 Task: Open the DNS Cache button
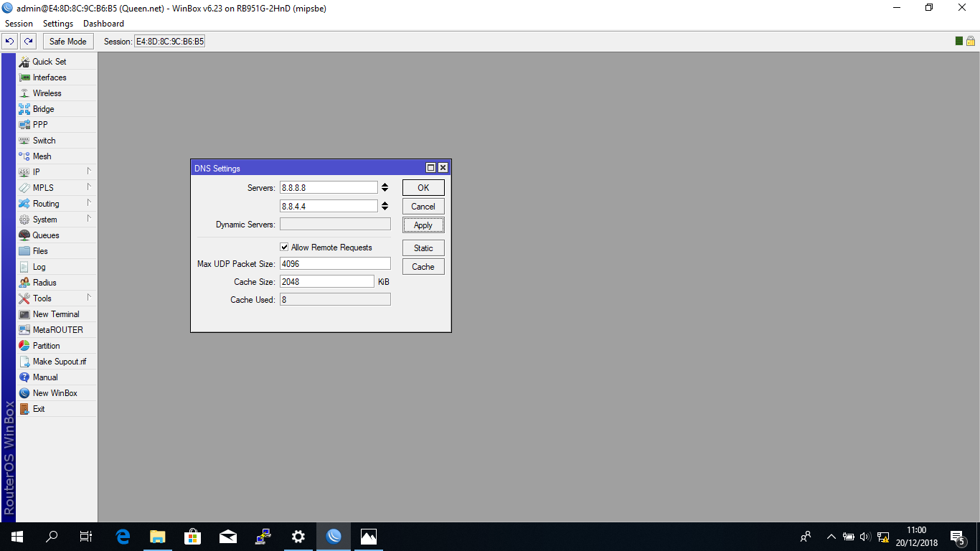pos(423,266)
